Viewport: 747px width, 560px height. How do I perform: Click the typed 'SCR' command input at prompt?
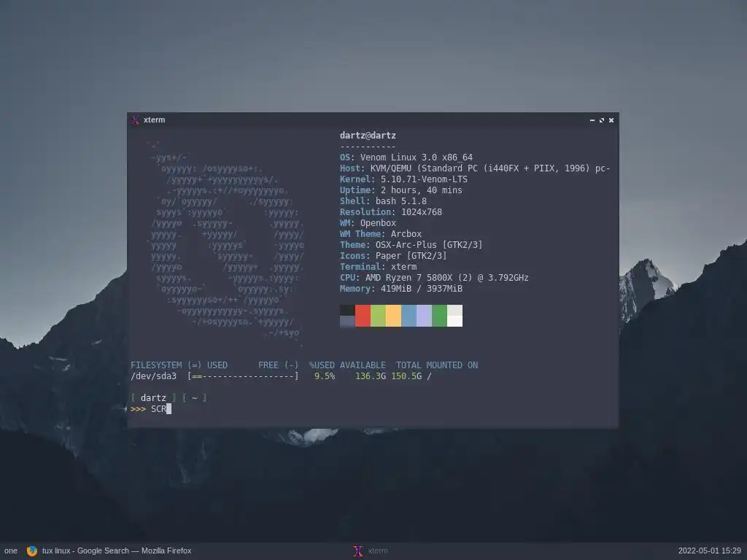(x=158, y=409)
